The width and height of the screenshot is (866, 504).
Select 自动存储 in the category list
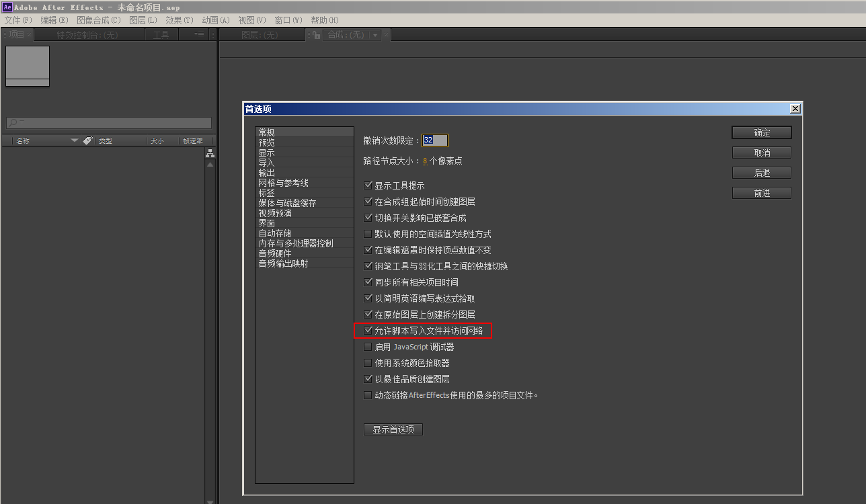click(305, 233)
